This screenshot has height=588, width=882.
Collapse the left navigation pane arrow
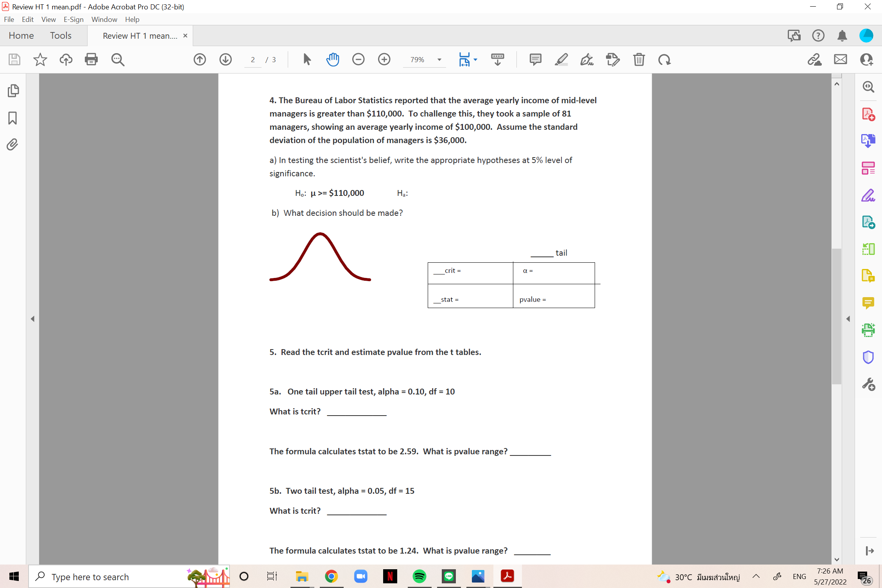click(x=32, y=319)
